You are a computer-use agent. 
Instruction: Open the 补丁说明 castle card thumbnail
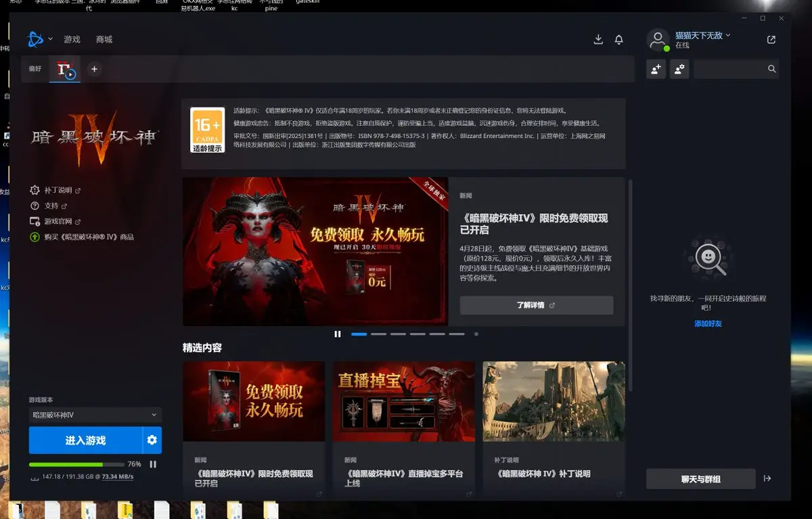pyautogui.click(x=554, y=401)
